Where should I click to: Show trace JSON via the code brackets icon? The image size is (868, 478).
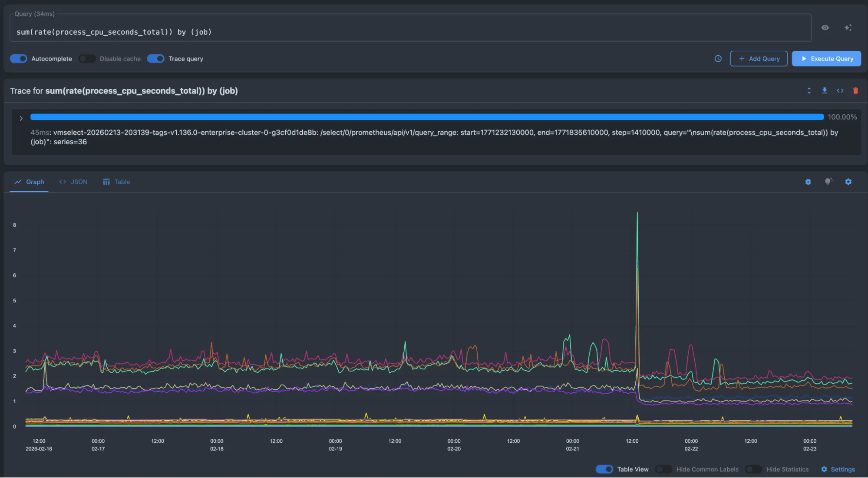point(840,91)
